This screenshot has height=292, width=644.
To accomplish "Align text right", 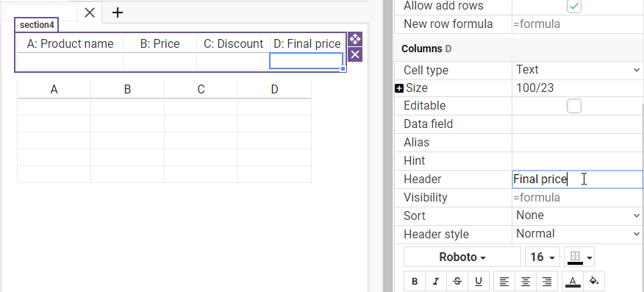I will tap(547, 281).
